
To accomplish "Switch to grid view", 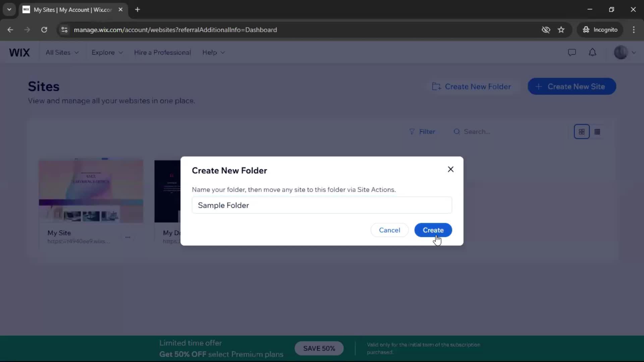I will tap(582, 132).
